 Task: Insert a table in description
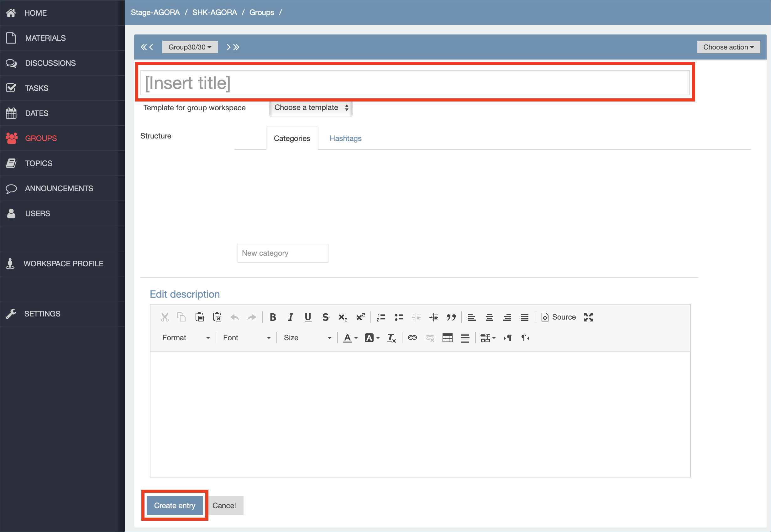[x=447, y=338]
